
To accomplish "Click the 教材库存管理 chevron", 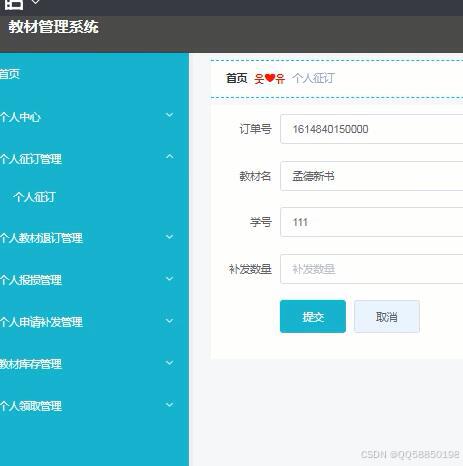I will [x=170, y=363].
